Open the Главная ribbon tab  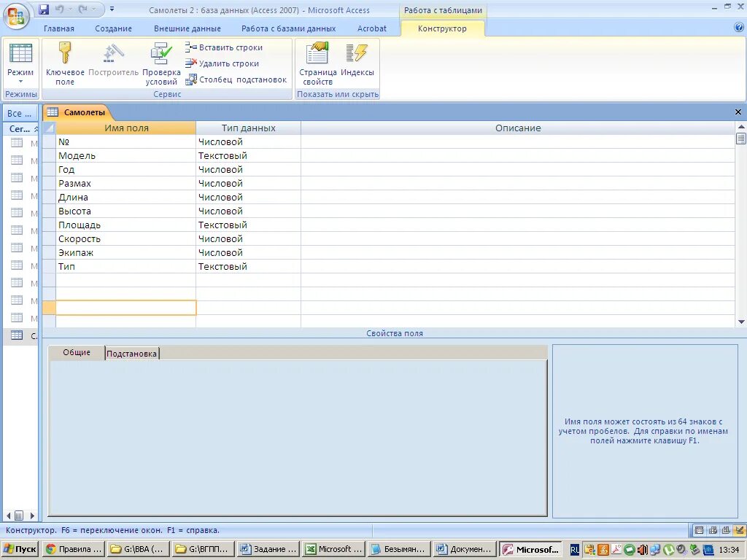(x=59, y=28)
